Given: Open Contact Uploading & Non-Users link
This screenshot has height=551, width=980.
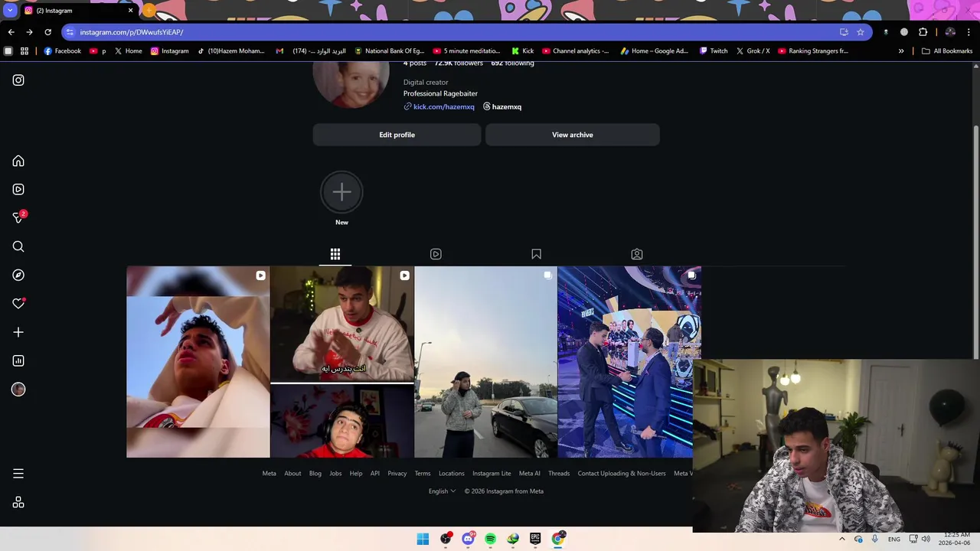Looking at the screenshot, I should tap(622, 474).
